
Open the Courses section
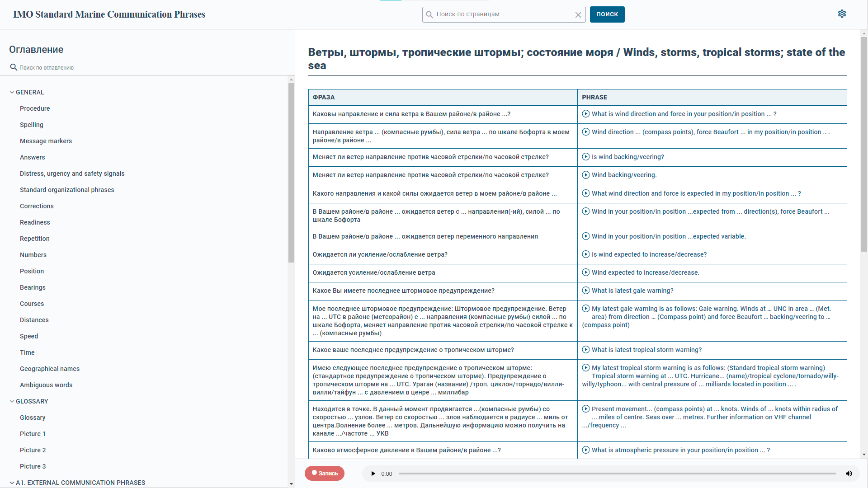[32, 304]
